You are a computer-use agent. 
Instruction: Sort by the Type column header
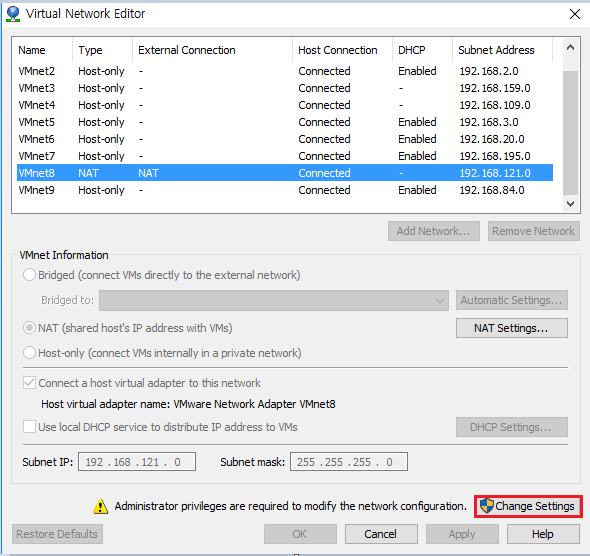(x=102, y=50)
